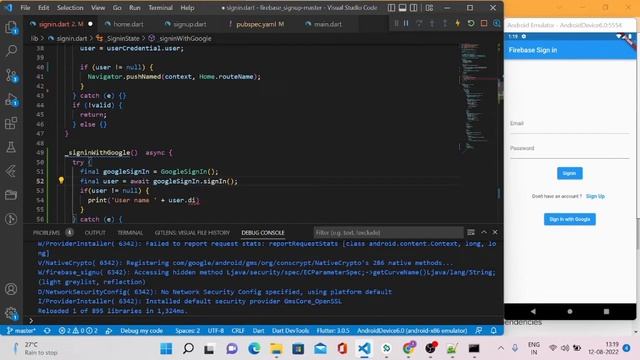Screen dimensions: 640x360
Task: Open the Manage gear in activity bar
Action: (x=11, y=313)
